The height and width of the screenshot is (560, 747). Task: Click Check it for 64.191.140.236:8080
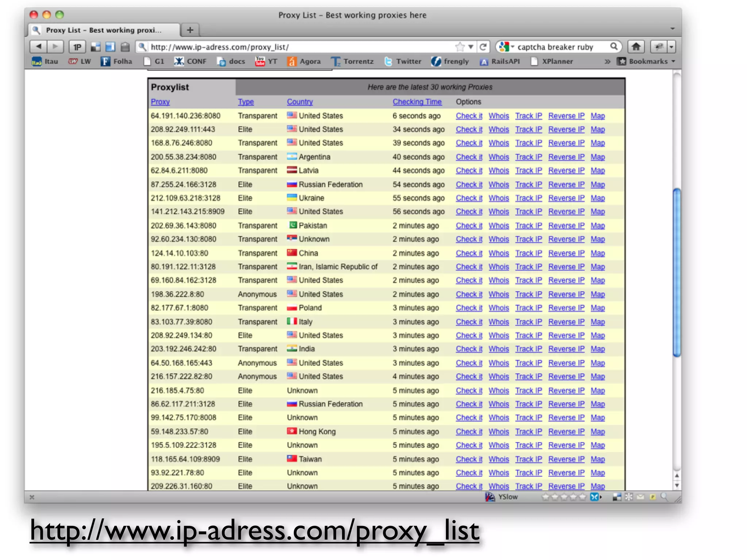469,116
